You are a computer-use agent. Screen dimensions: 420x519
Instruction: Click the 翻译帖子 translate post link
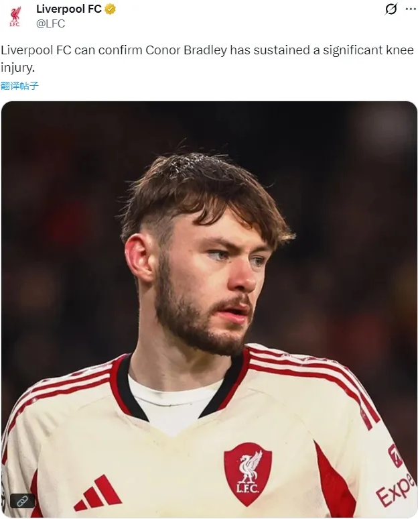[19, 86]
